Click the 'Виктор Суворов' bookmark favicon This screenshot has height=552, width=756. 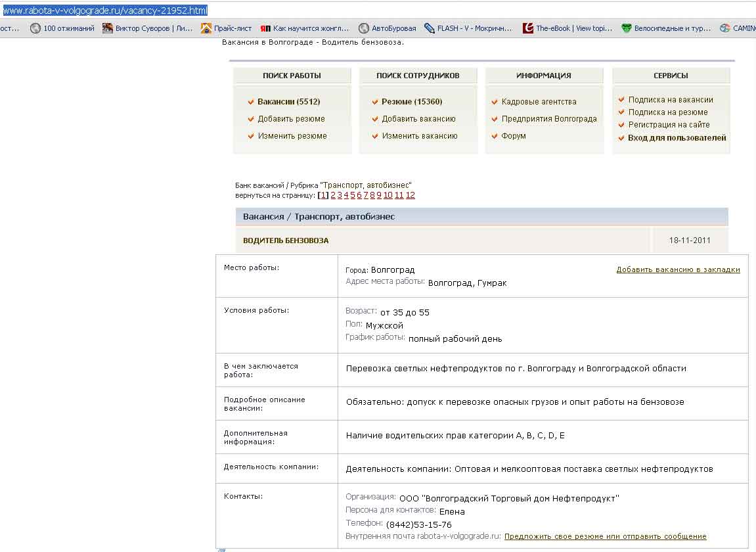coord(108,28)
